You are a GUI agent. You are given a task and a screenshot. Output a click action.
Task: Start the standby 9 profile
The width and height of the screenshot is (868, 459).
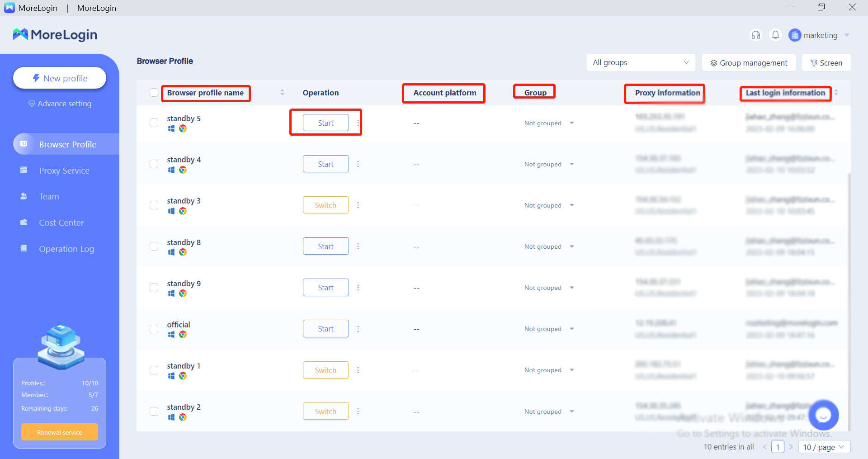click(x=325, y=288)
